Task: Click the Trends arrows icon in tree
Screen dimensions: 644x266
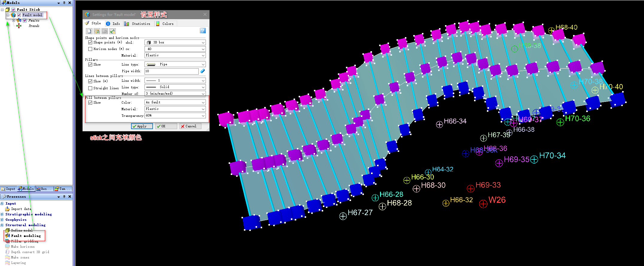Action: [19, 26]
